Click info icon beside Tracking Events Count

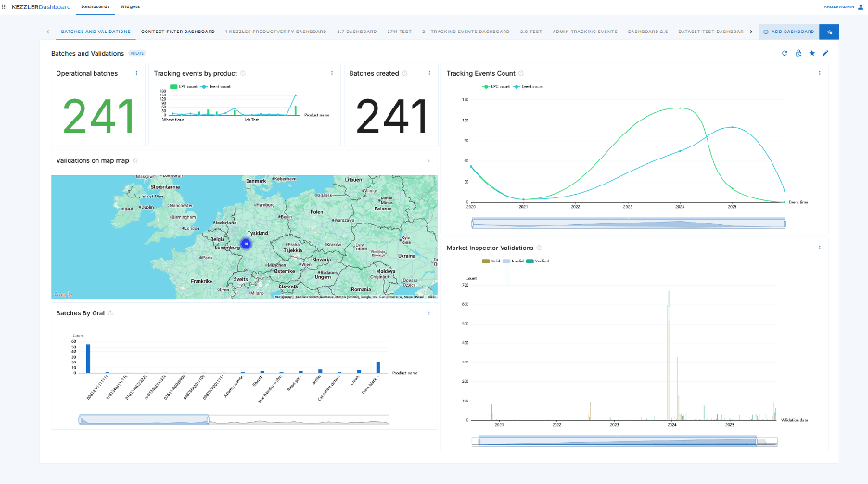[521, 73]
